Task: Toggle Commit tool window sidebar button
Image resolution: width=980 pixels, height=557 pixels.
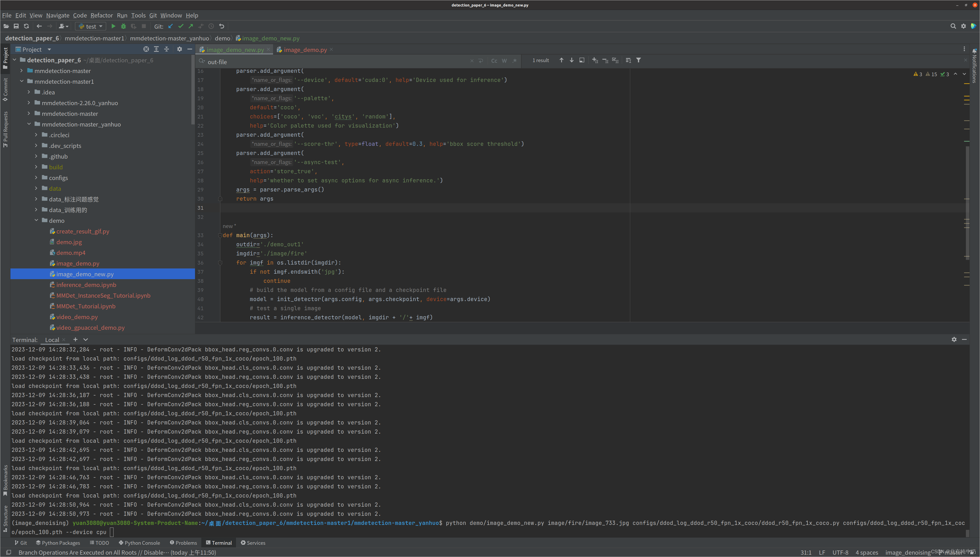Action: click(5, 89)
